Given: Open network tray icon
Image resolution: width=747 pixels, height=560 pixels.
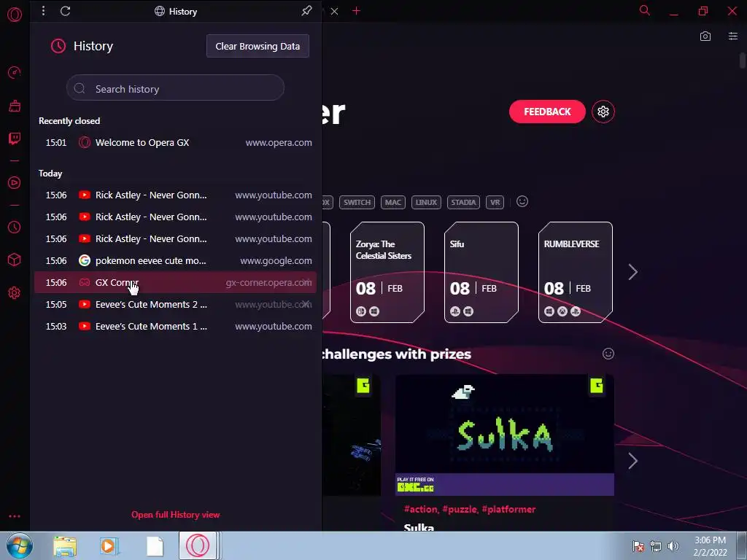Looking at the screenshot, I should 656,546.
